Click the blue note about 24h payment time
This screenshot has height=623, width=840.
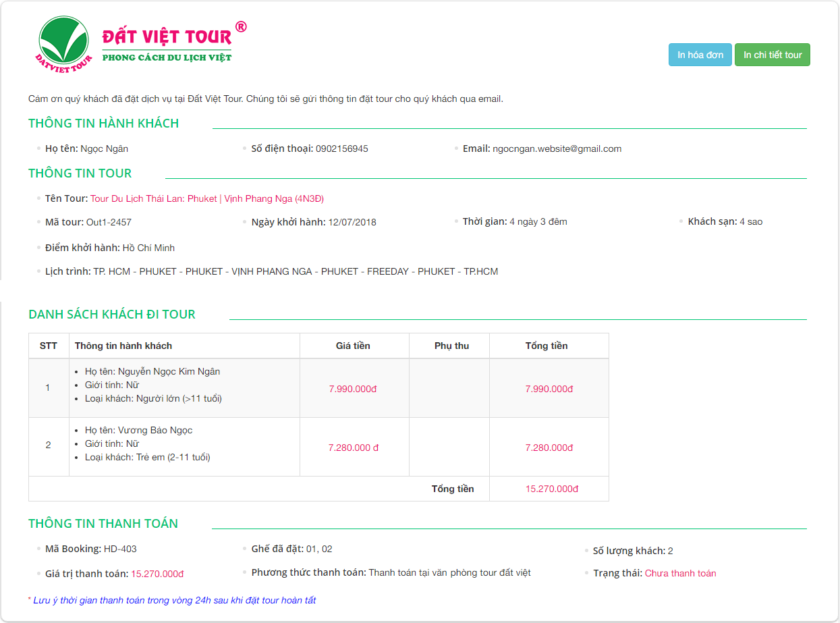[172, 600]
